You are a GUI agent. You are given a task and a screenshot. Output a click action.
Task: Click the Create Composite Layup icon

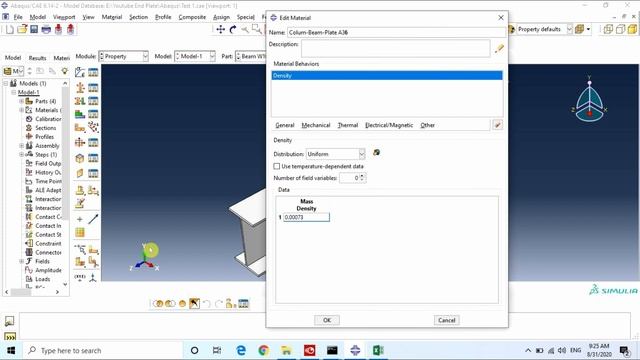point(80,114)
